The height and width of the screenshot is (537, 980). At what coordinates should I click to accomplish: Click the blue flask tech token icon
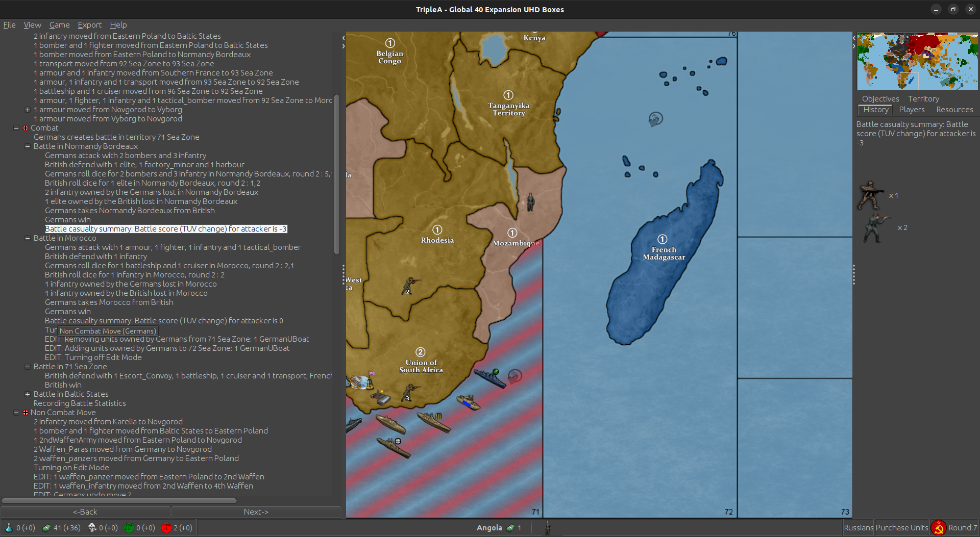click(x=9, y=528)
